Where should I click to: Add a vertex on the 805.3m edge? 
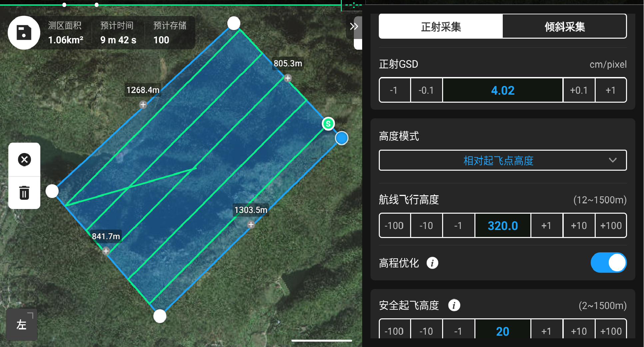coord(288,78)
